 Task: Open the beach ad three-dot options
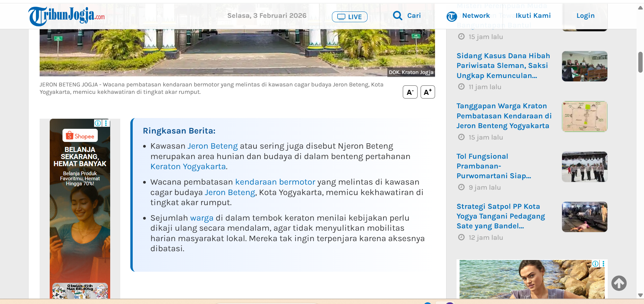click(x=603, y=264)
